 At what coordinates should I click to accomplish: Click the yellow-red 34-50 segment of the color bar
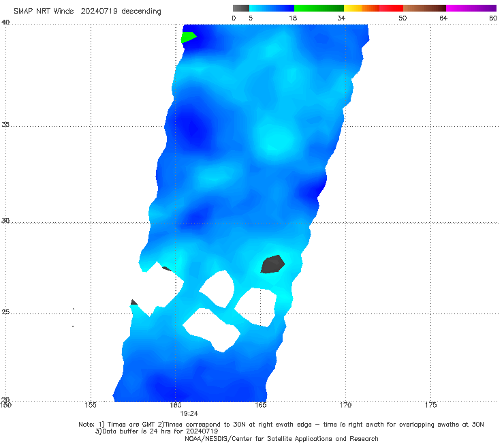(x=373, y=8)
